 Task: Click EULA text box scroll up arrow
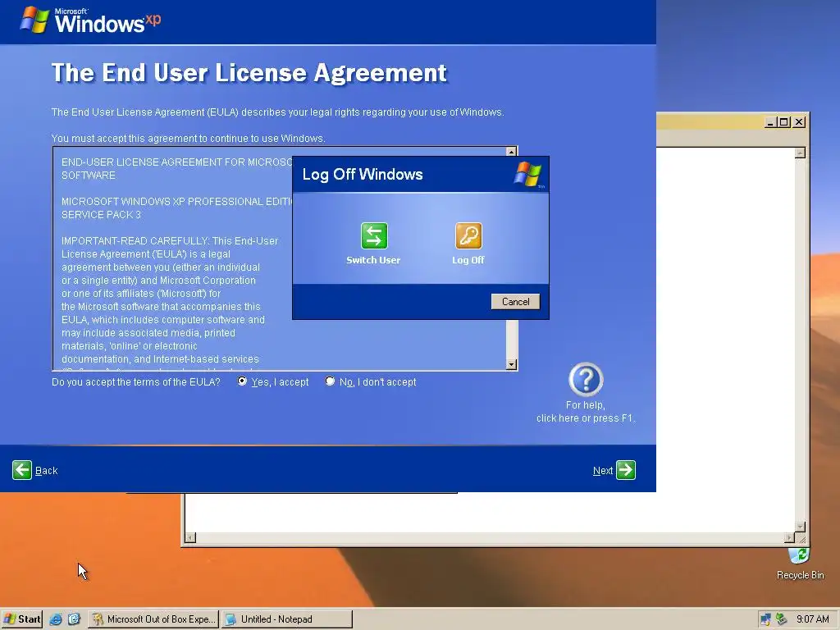(x=512, y=152)
